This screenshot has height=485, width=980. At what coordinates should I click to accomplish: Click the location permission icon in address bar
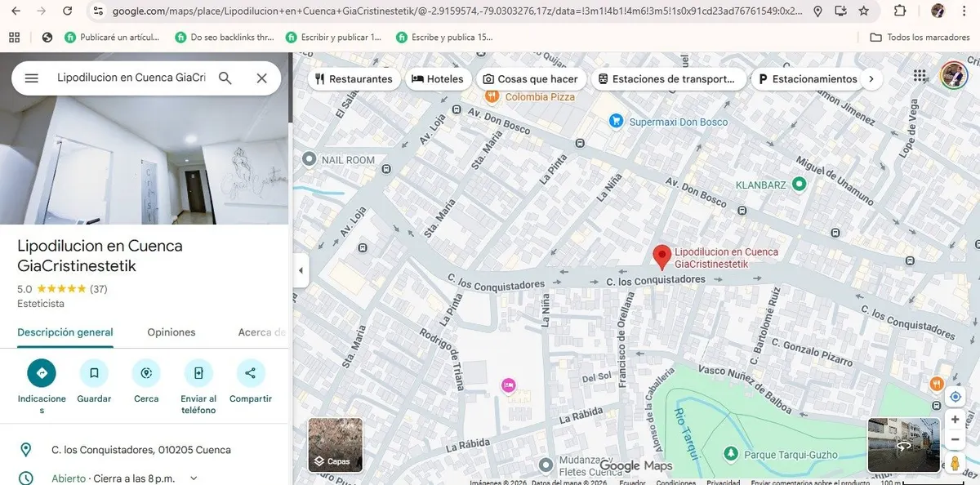point(818,11)
